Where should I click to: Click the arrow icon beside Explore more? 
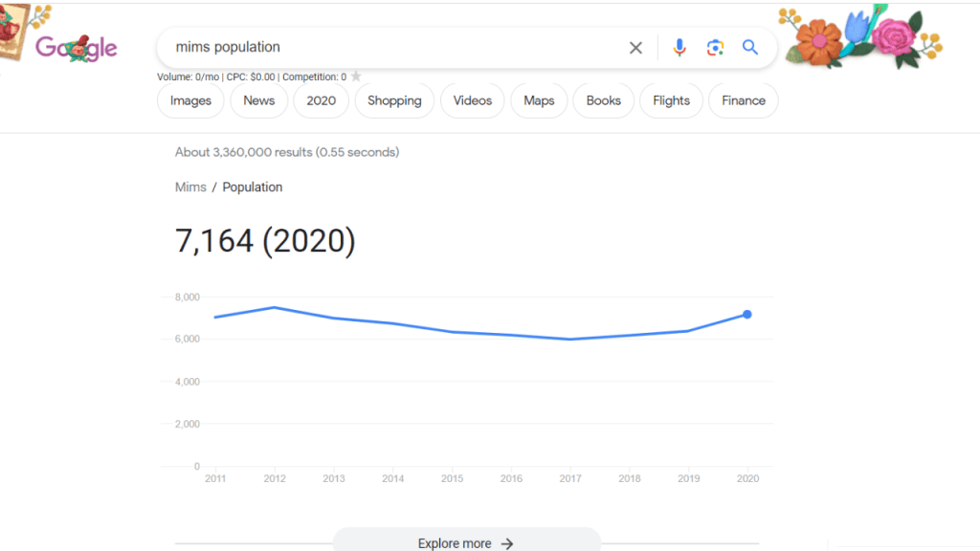[507, 543]
